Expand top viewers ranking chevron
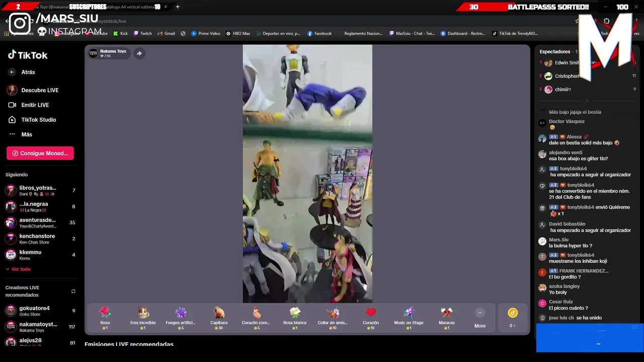The height and width of the screenshot is (362, 644). coord(587,101)
